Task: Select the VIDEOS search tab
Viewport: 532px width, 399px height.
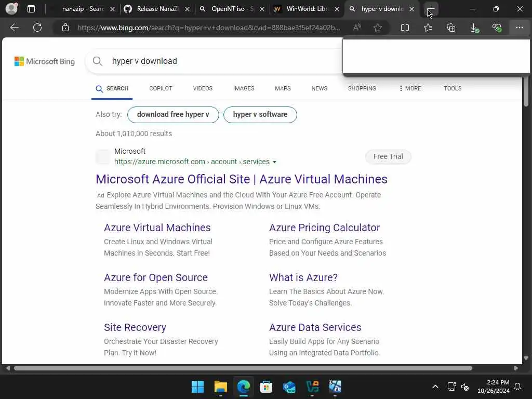Action: coord(203,88)
